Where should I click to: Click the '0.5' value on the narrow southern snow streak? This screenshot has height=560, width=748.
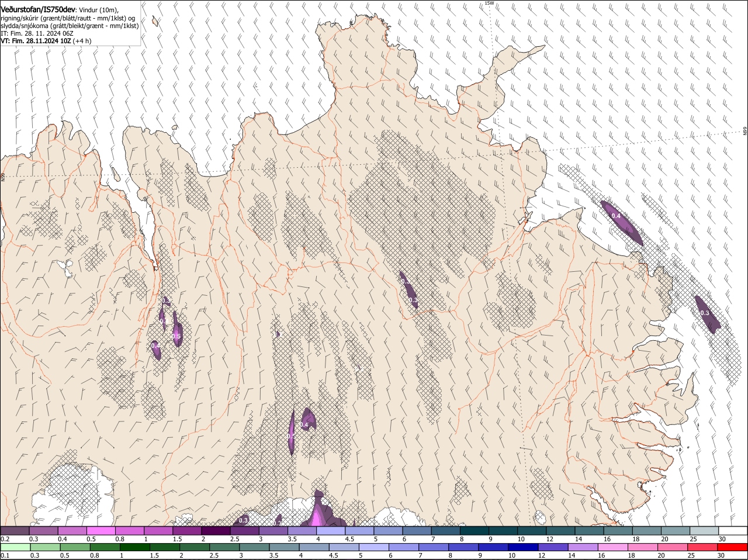[291, 437]
